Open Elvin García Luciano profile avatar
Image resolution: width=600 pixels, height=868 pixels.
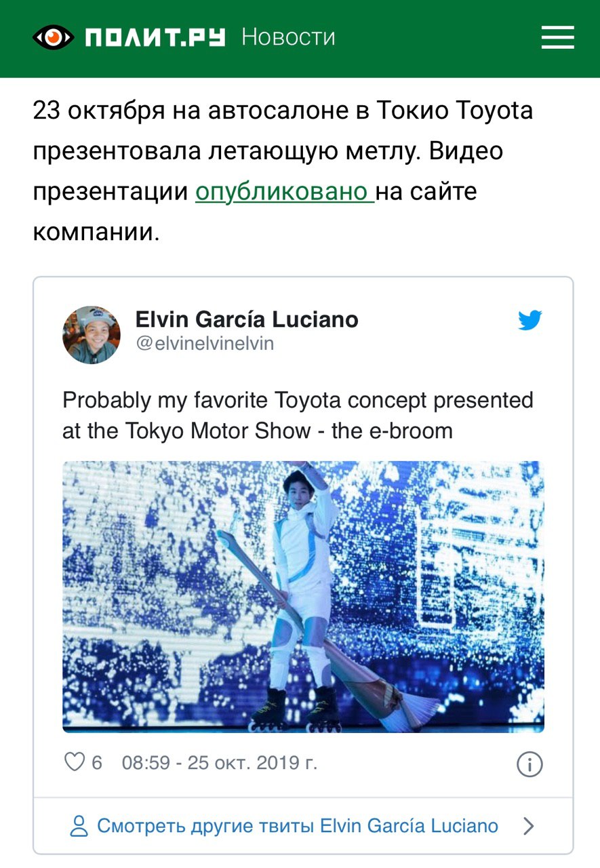pos(92,335)
